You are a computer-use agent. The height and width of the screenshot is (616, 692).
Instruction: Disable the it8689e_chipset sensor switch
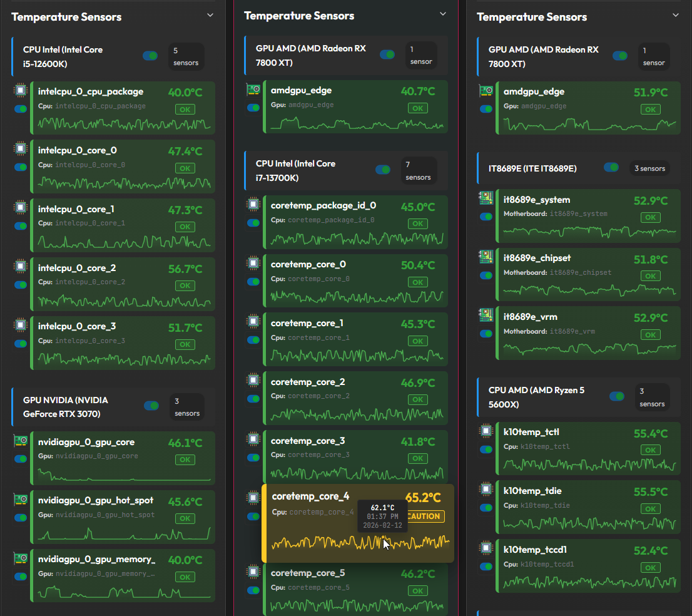[486, 275]
